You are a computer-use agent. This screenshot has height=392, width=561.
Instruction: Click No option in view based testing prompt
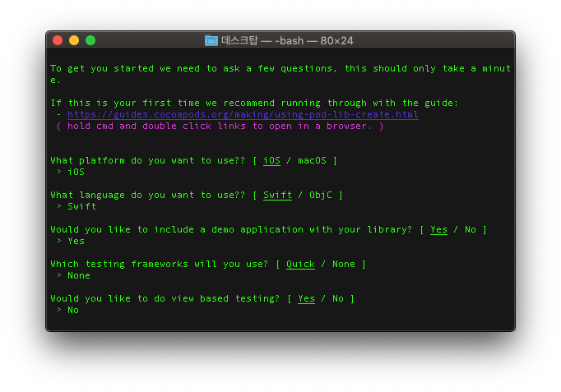click(x=338, y=299)
